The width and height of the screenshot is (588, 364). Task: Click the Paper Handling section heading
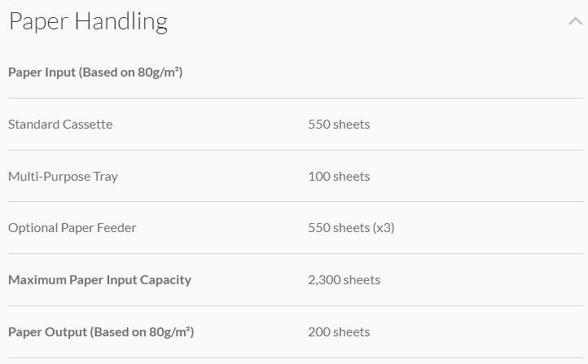pos(88,22)
